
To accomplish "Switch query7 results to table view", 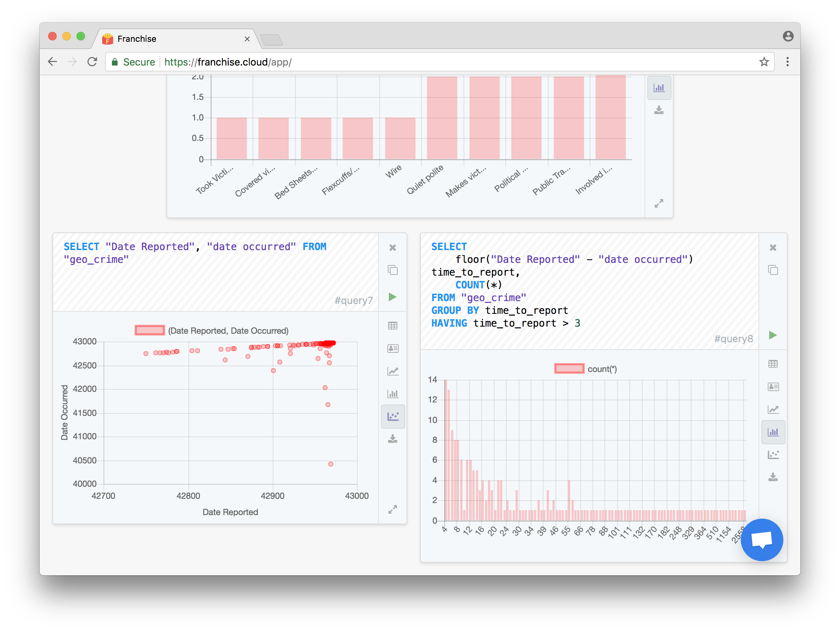I will point(392,326).
